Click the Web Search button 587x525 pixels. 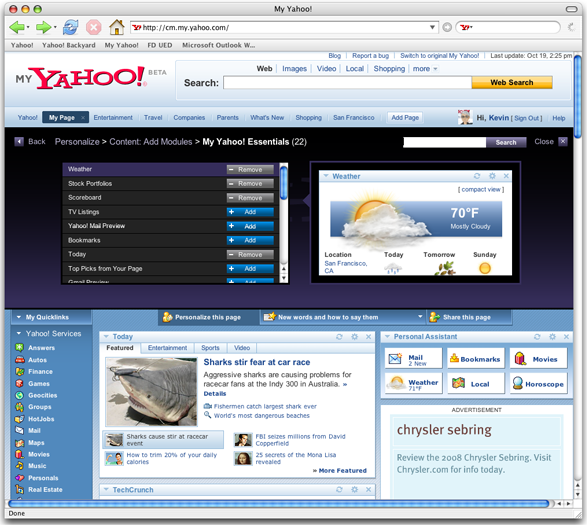coord(512,82)
